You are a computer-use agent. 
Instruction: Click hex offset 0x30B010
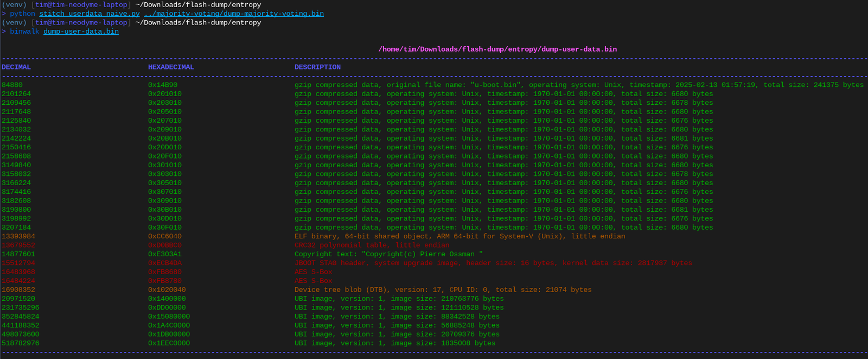coord(165,210)
